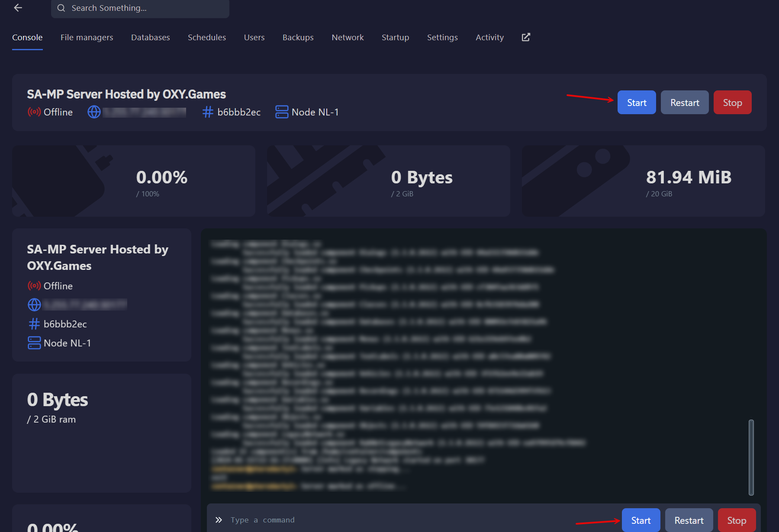Open the Activity tab
The height and width of the screenshot is (532, 779).
pos(489,37)
